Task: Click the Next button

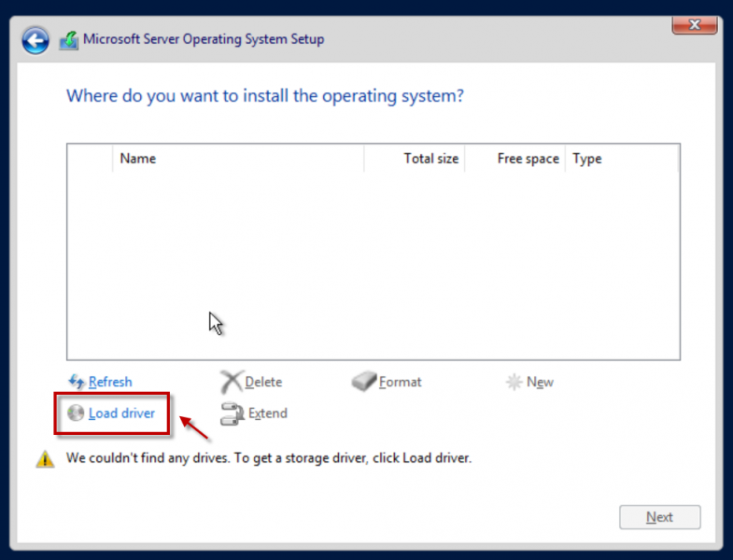Action: tap(659, 517)
